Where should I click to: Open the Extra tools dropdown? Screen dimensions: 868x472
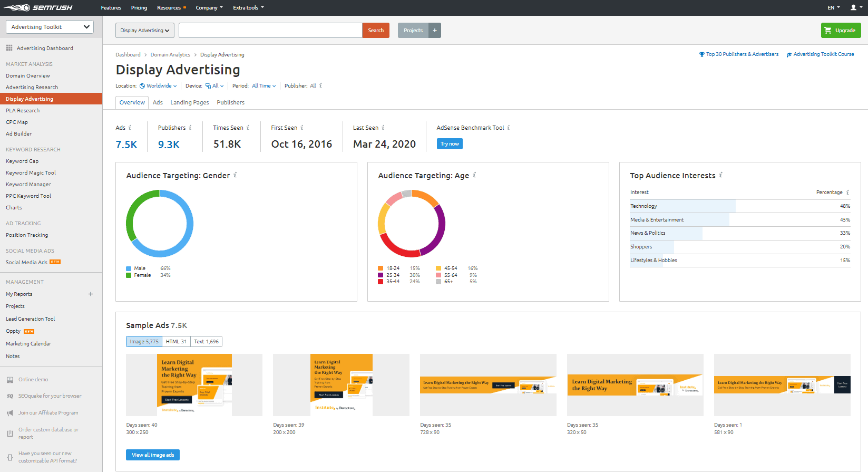point(248,8)
